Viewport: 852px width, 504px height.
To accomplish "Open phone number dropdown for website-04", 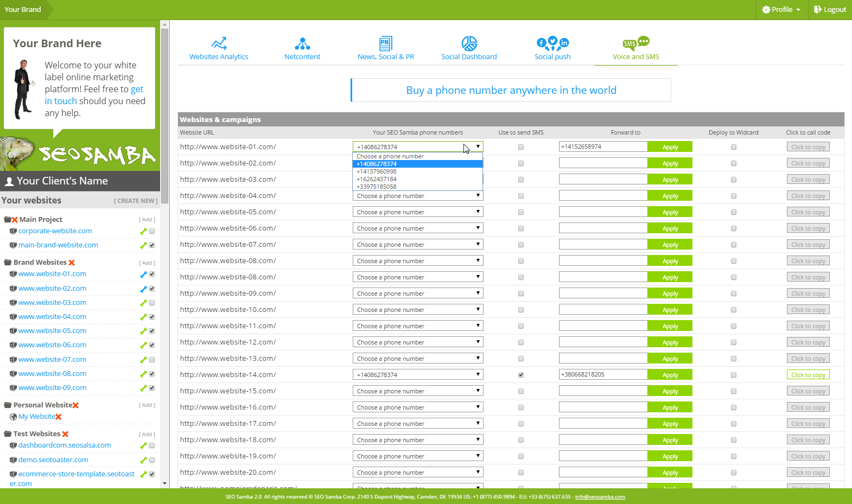I will (418, 196).
